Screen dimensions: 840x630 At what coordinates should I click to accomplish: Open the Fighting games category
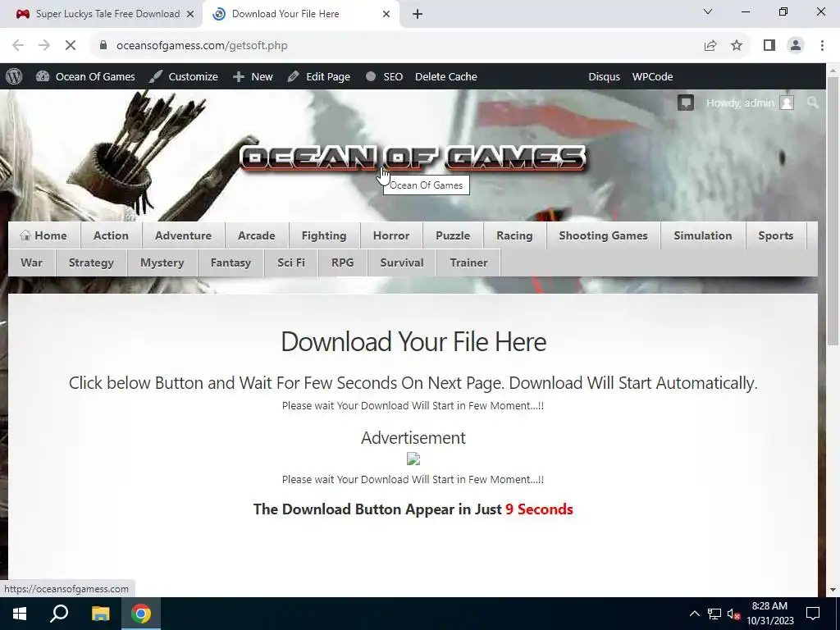324,235
